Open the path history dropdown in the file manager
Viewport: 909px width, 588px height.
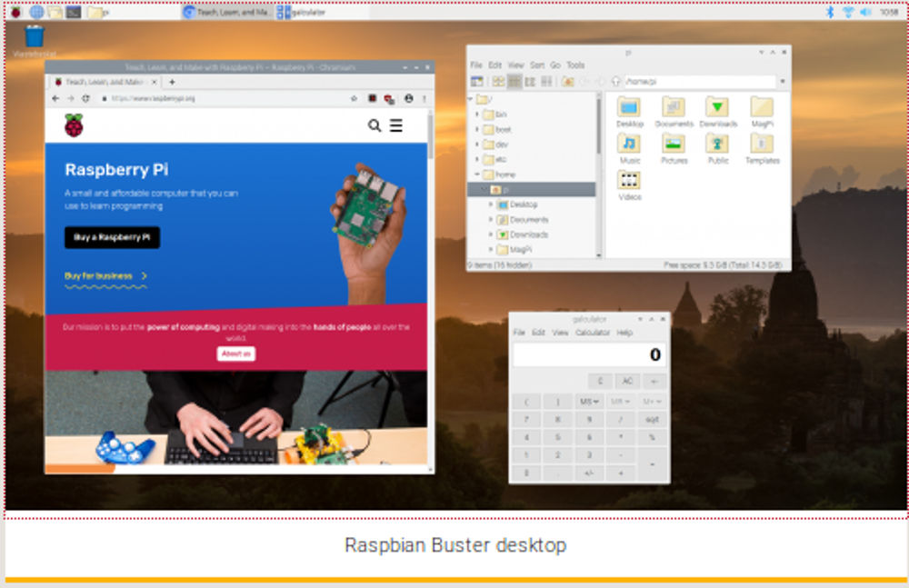782,82
